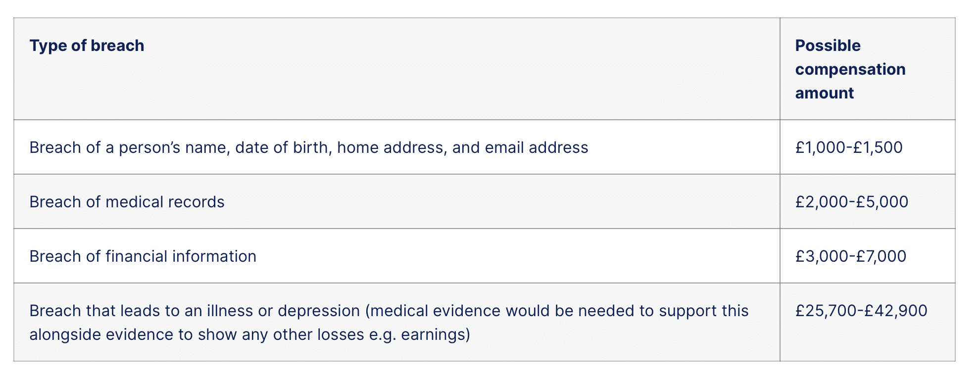Viewport: 980px width, 375px height.
Task: Select the 'Possible compensation amount' header
Action: tap(850, 69)
